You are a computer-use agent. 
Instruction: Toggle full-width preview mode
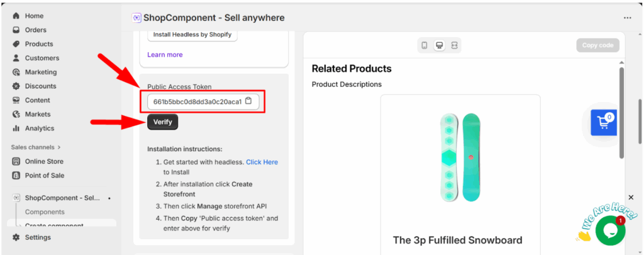click(454, 45)
